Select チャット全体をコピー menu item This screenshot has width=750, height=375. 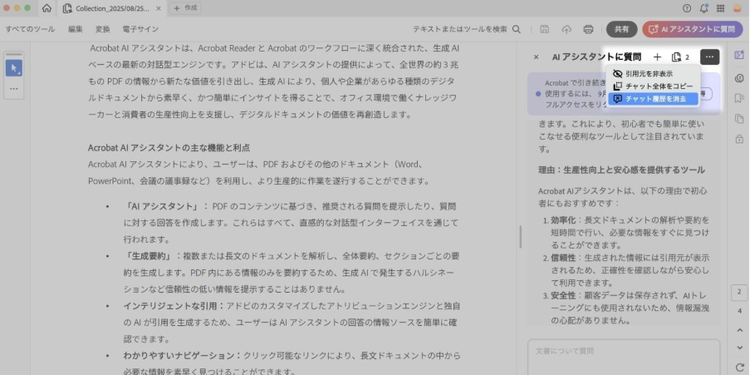pyautogui.click(x=653, y=87)
